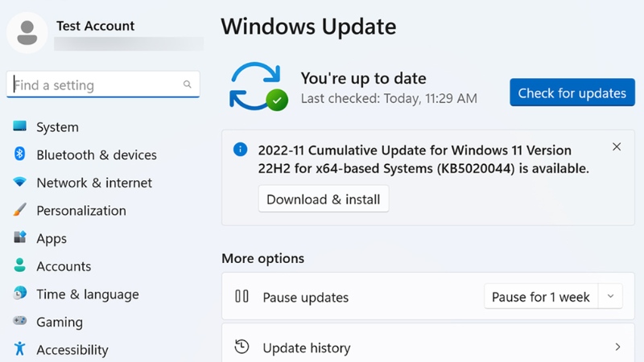Click the Accessibility figure icon

20,349
